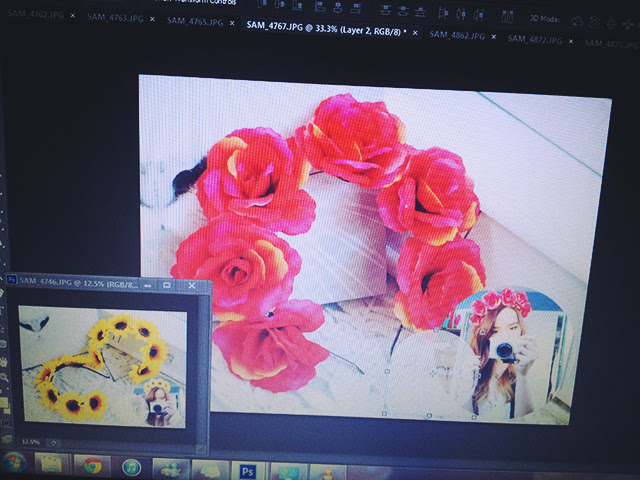The image size is (640, 480).
Task: Select the Hand tool in the toolbox
Action: coord(4,362)
